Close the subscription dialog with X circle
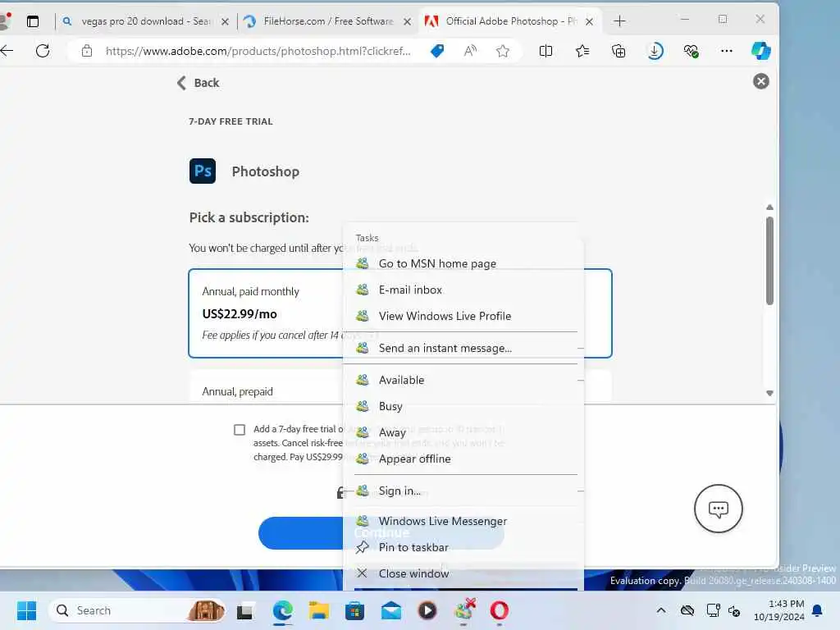The image size is (840, 630). (760, 81)
